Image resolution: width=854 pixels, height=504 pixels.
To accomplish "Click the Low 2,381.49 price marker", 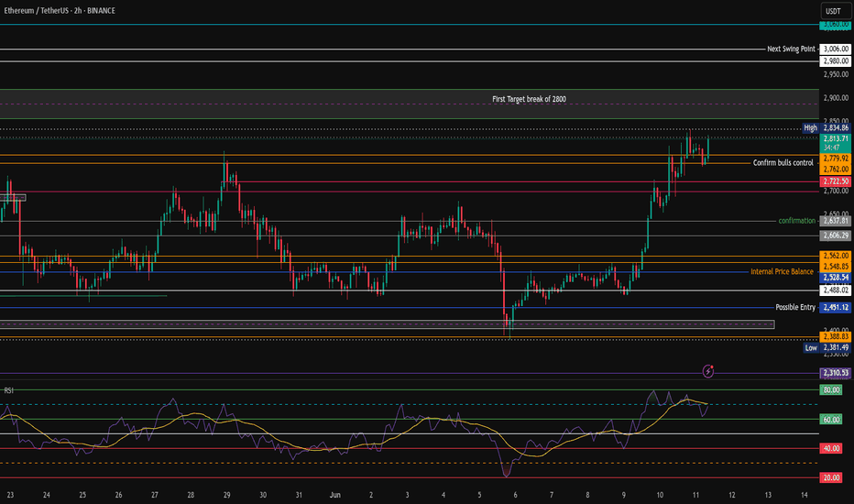I will (827, 347).
